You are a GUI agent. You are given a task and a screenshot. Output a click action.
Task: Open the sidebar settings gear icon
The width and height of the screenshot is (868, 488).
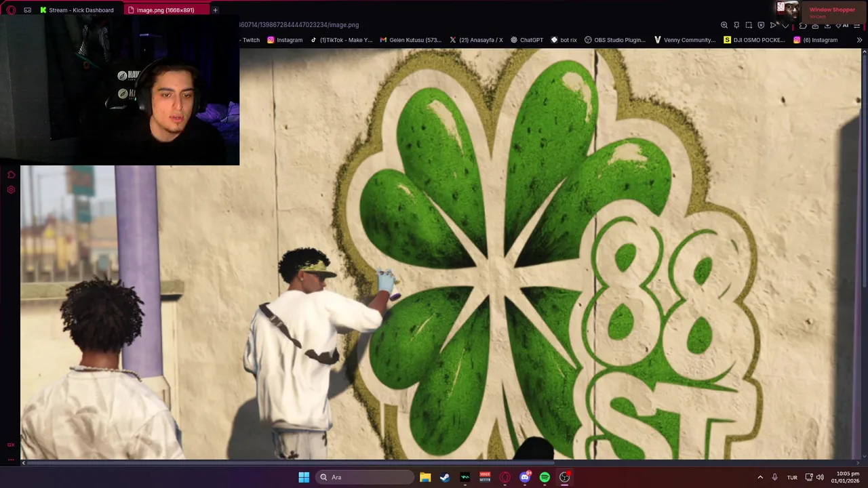click(11, 190)
